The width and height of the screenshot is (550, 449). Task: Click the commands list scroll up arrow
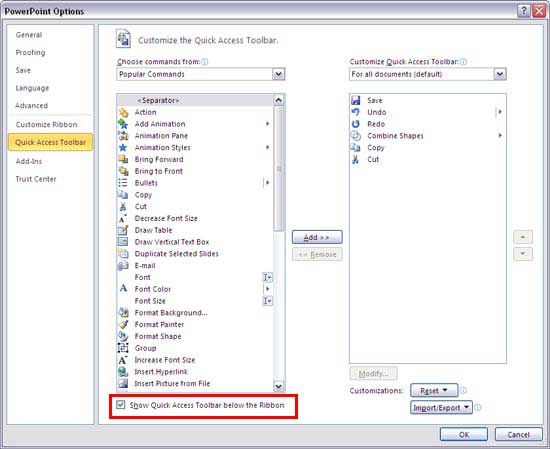tap(279, 100)
